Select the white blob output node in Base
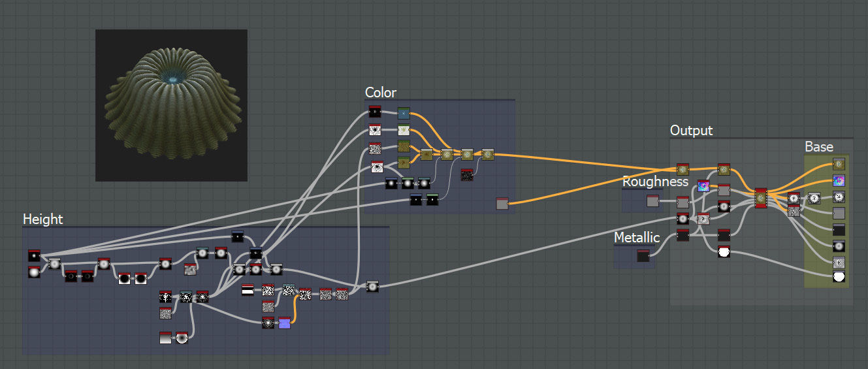The width and height of the screenshot is (868, 369). pos(839,278)
